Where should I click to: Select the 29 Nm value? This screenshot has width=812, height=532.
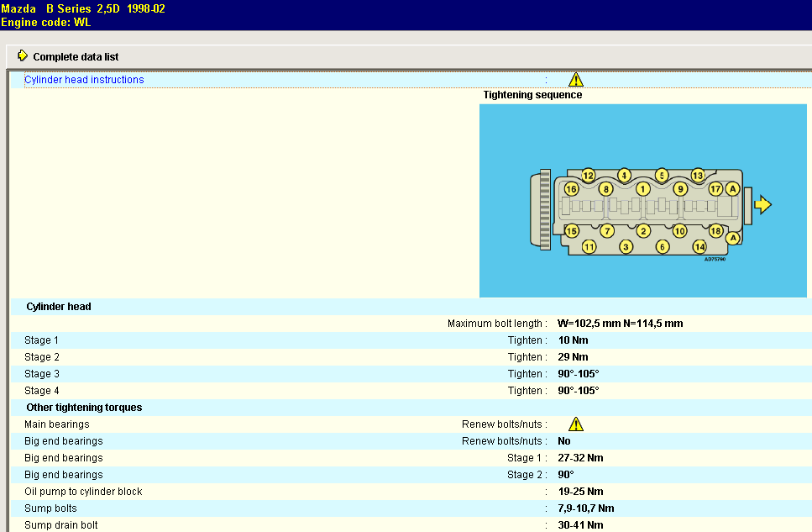coord(573,357)
